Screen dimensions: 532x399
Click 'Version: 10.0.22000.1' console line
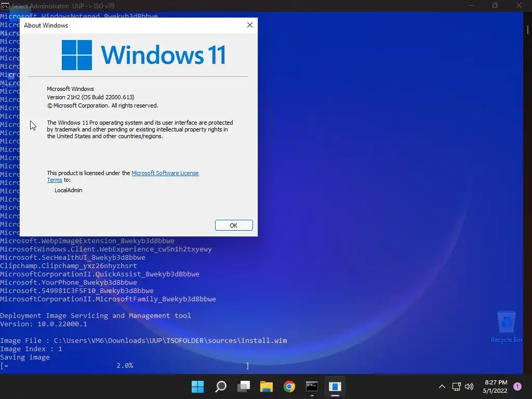point(44,324)
